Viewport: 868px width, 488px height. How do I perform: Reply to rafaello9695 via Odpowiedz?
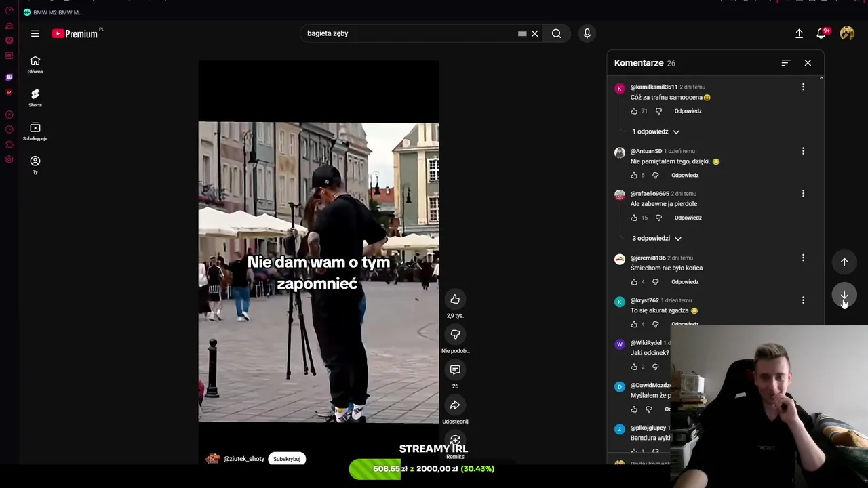coord(688,218)
